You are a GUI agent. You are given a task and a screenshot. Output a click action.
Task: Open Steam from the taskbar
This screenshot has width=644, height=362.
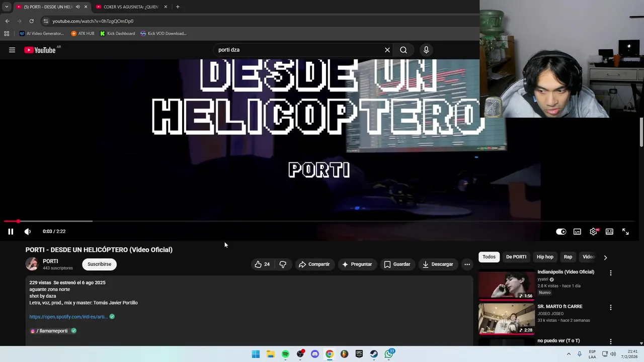tap(374, 354)
